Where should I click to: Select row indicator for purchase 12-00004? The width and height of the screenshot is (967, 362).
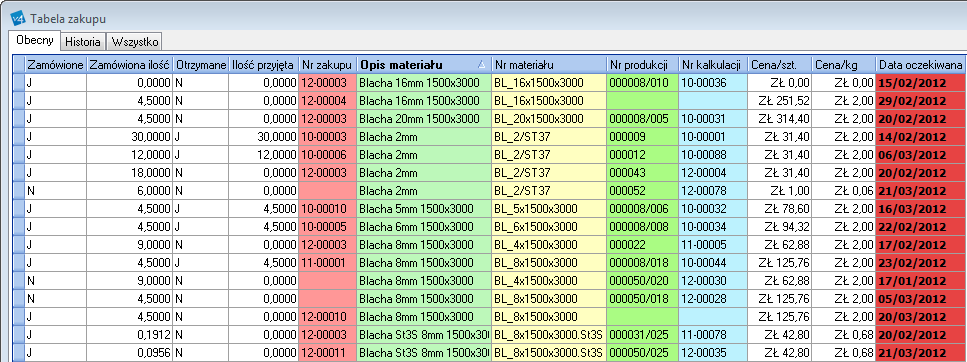pyautogui.click(x=19, y=101)
